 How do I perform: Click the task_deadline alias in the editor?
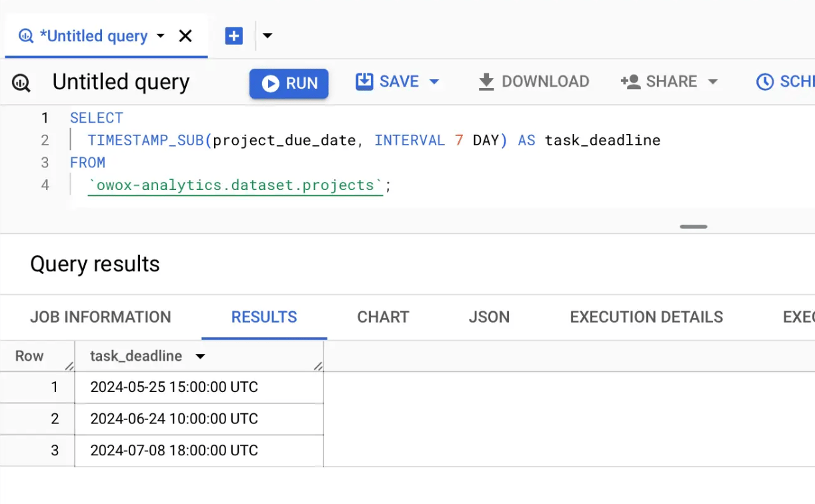tap(603, 140)
